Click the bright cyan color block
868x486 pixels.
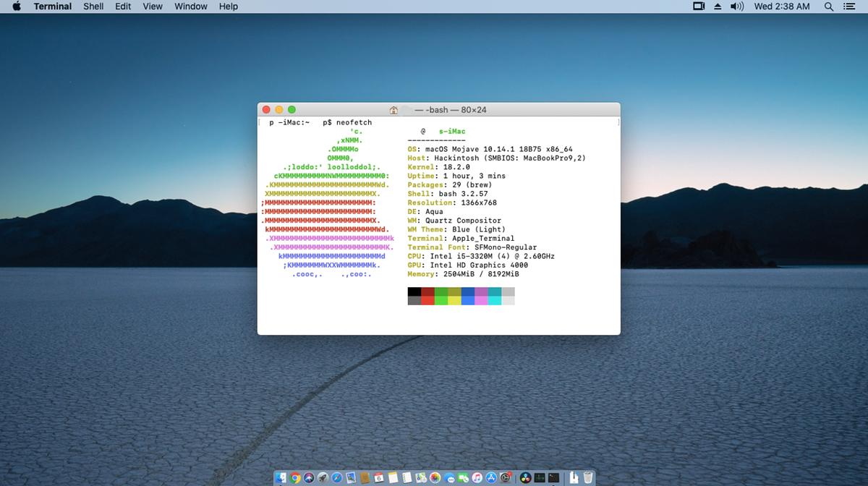click(x=495, y=300)
